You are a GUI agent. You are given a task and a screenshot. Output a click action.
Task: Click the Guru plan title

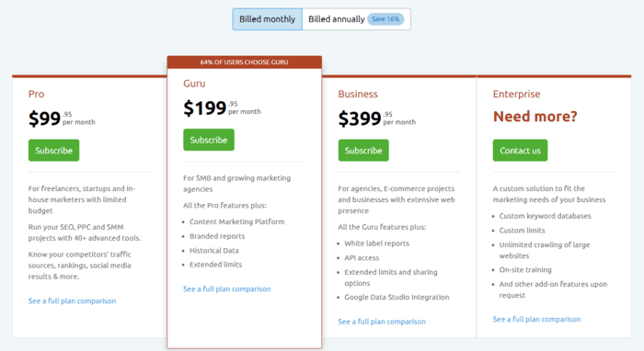click(194, 84)
